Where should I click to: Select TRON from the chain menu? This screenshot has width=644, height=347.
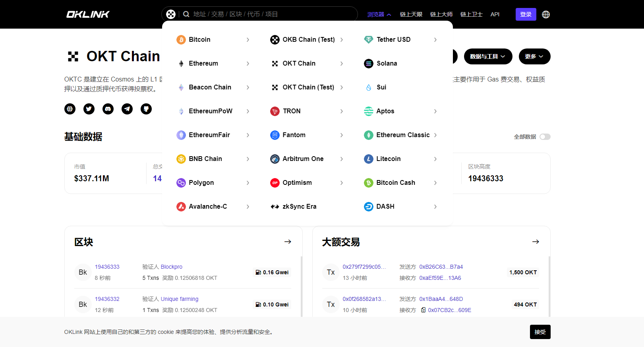291,111
